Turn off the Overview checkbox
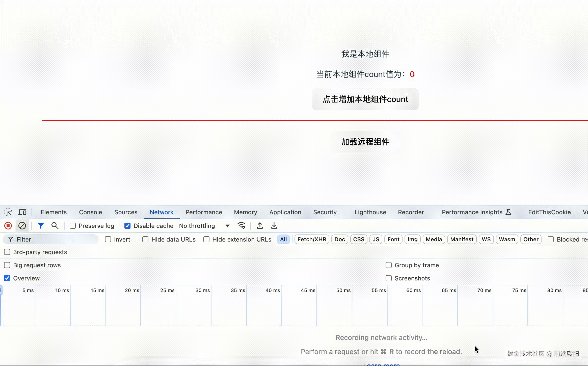The width and height of the screenshot is (588, 366). point(7,278)
